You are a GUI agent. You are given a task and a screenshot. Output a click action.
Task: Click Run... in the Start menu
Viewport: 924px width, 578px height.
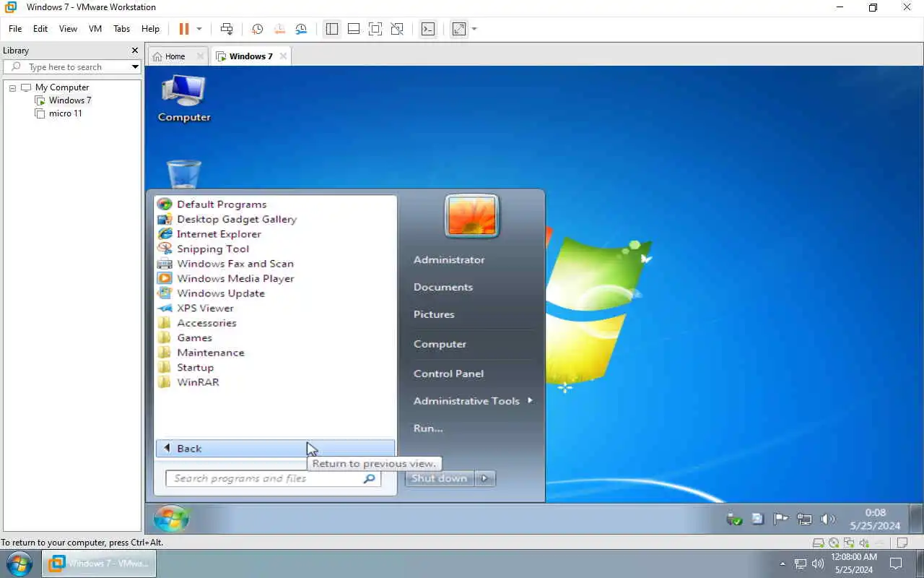[428, 428]
